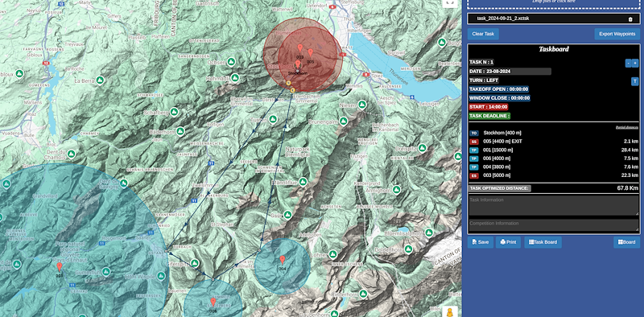Select the ES 003 end of speed row
This screenshot has width=644, height=317.
click(554, 175)
